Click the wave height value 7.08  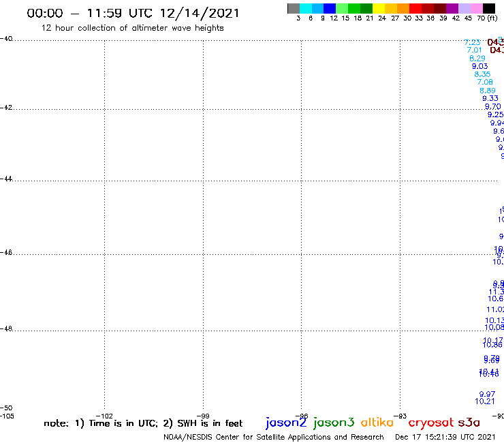pyautogui.click(x=485, y=82)
